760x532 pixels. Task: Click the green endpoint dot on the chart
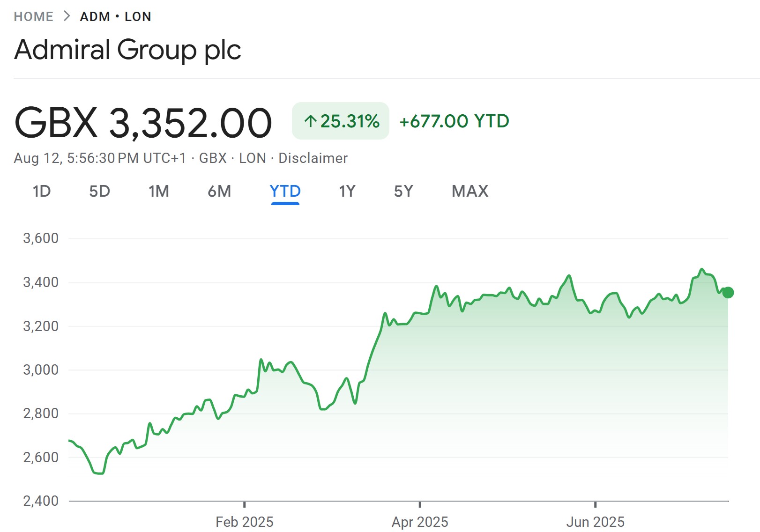click(x=728, y=293)
